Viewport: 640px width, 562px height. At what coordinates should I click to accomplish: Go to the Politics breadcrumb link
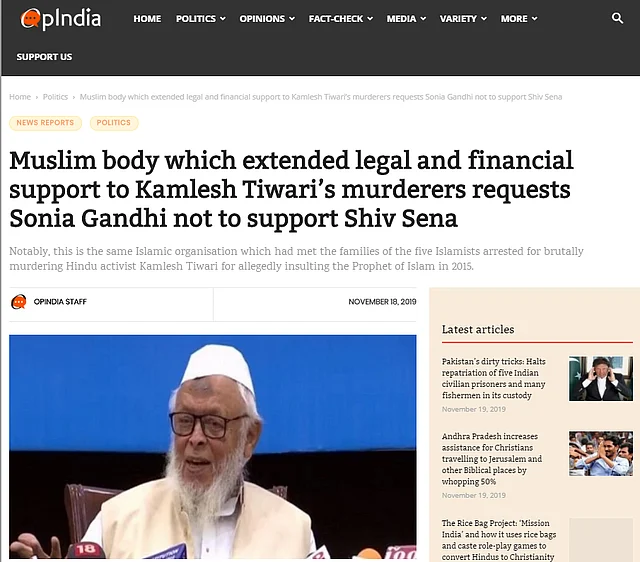coord(55,97)
